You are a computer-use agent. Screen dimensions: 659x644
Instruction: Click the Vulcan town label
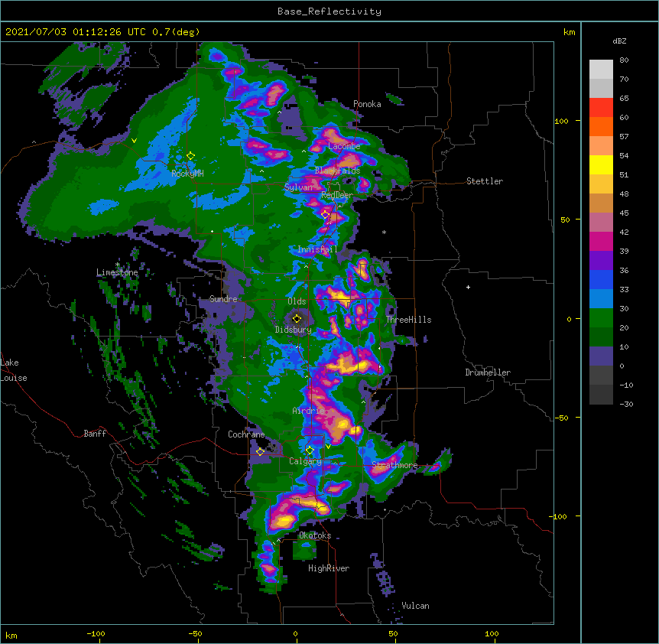click(x=415, y=606)
